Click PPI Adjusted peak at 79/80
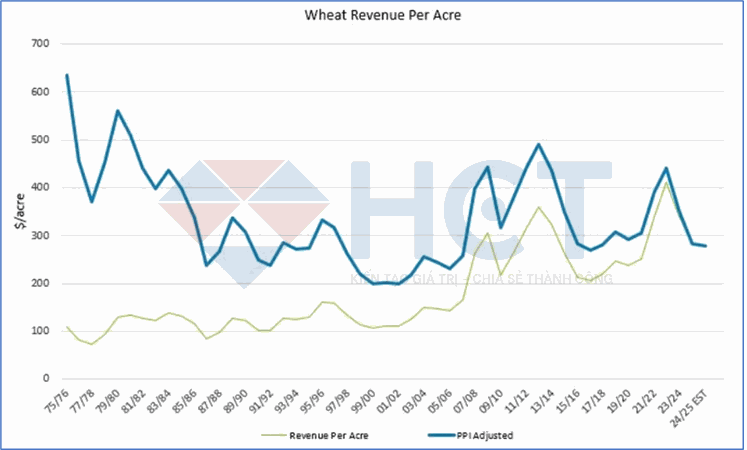The height and width of the screenshot is (450, 747). [118, 111]
